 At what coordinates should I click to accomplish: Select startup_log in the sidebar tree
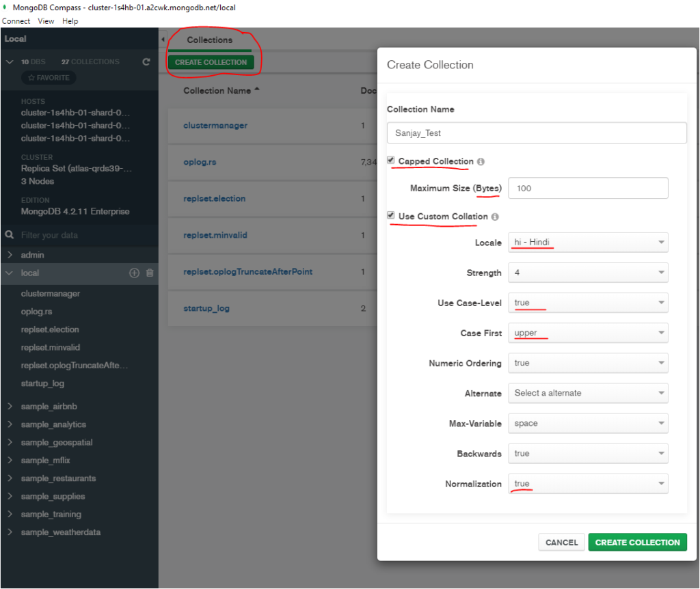[x=42, y=383]
